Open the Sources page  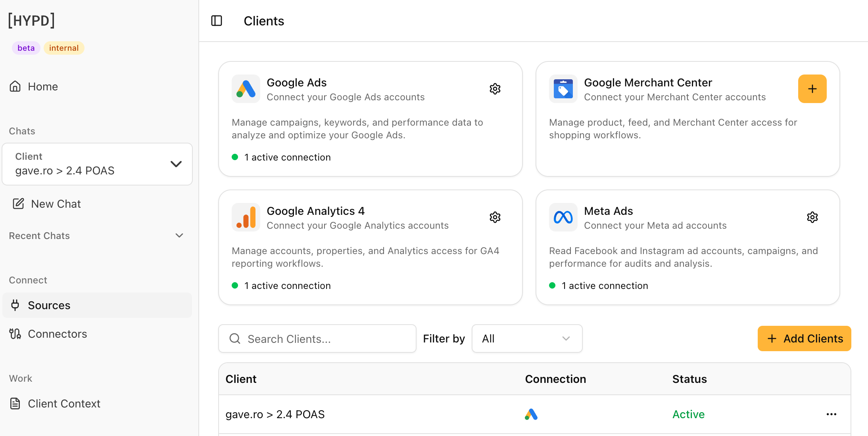pyautogui.click(x=97, y=305)
